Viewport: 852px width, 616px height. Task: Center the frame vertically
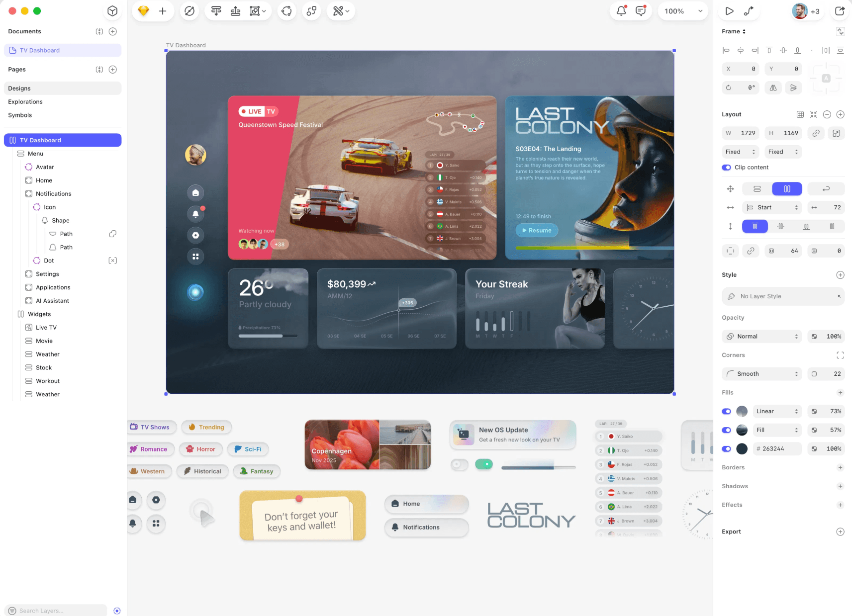click(783, 50)
